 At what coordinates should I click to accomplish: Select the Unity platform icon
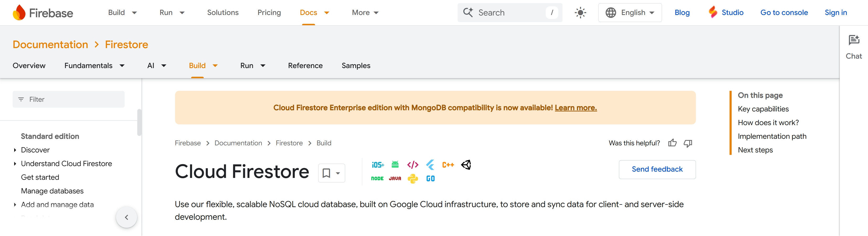point(466,165)
